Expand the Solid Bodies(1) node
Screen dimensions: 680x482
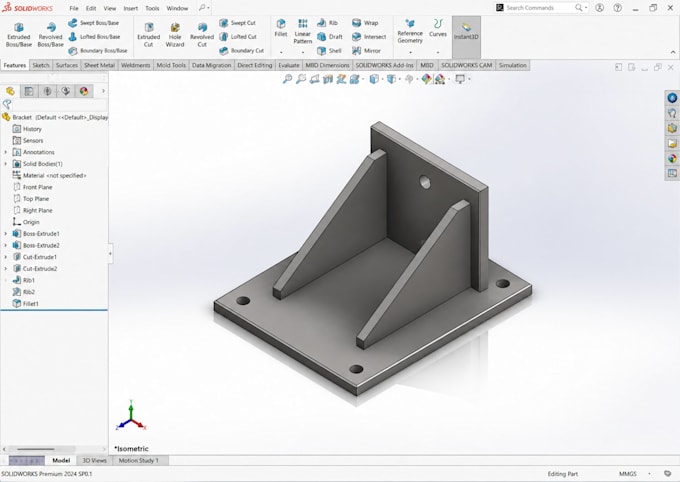(x=6, y=164)
